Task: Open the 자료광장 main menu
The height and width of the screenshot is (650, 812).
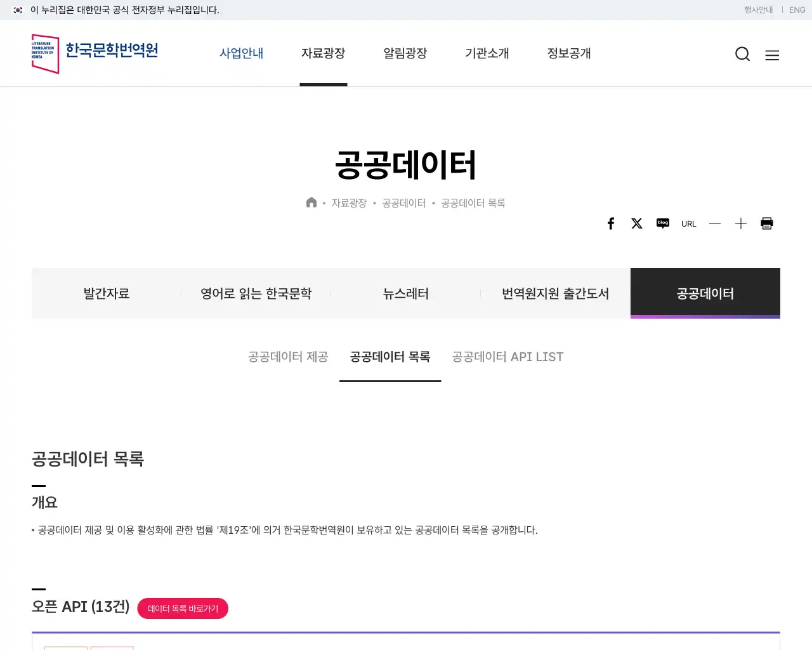Action: (324, 53)
